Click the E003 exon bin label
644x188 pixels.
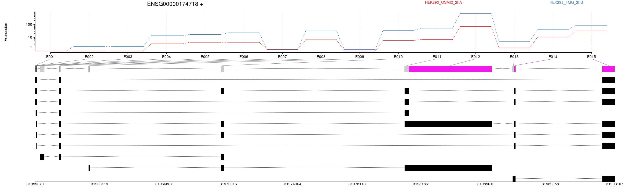(128, 57)
